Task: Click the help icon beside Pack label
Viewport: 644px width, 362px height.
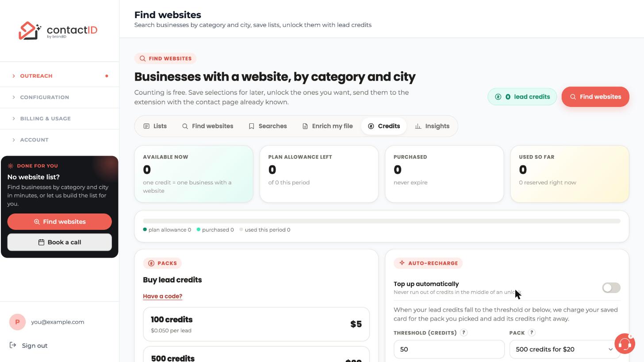Action: click(x=532, y=332)
